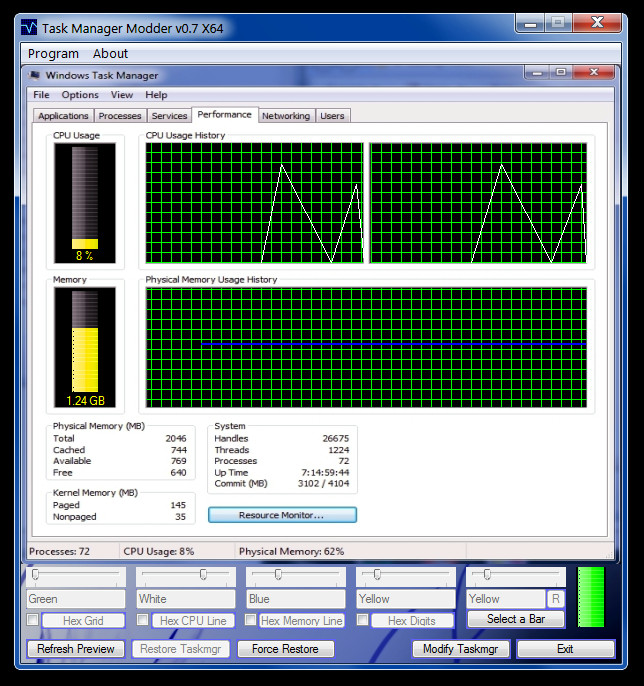This screenshot has height=686, width=644.
Task: Click the Hex Memory Line button
Action: pos(302,620)
